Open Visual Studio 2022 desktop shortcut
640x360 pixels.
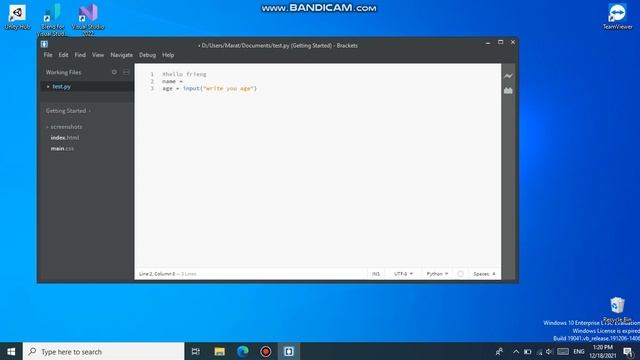88,20
